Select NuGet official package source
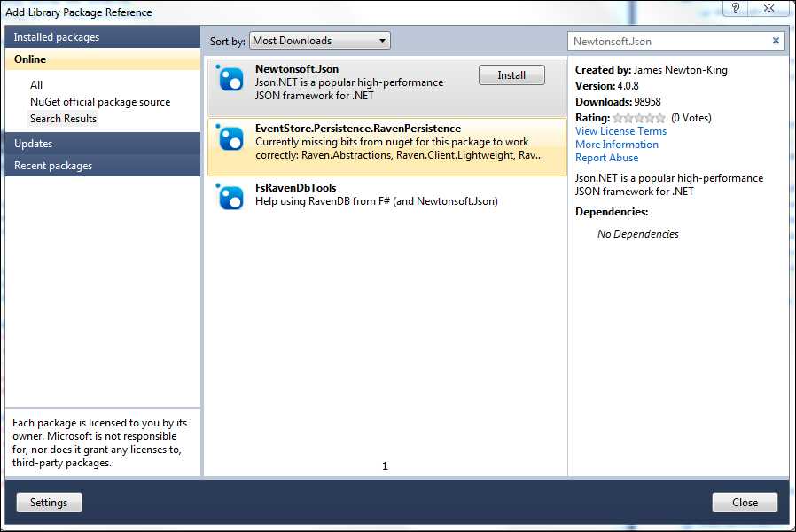The width and height of the screenshot is (796, 532). coord(100,102)
